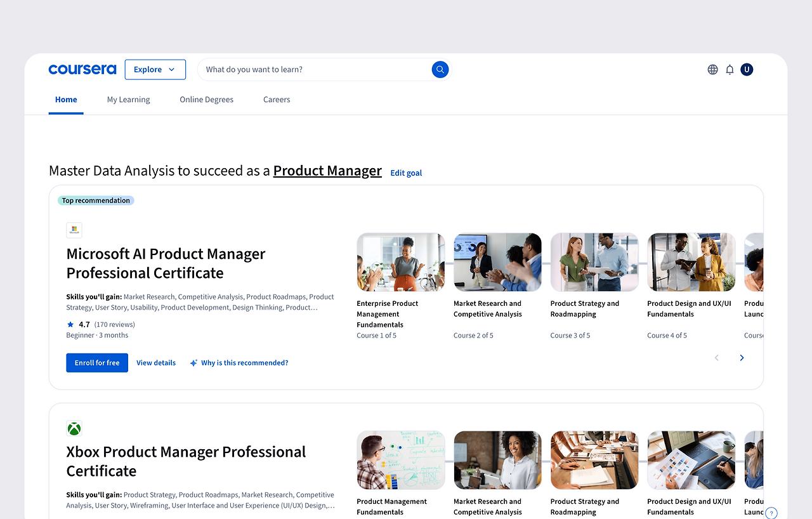The image size is (812, 519).
Task: Click the 4.7 rating value
Action: tap(84, 324)
